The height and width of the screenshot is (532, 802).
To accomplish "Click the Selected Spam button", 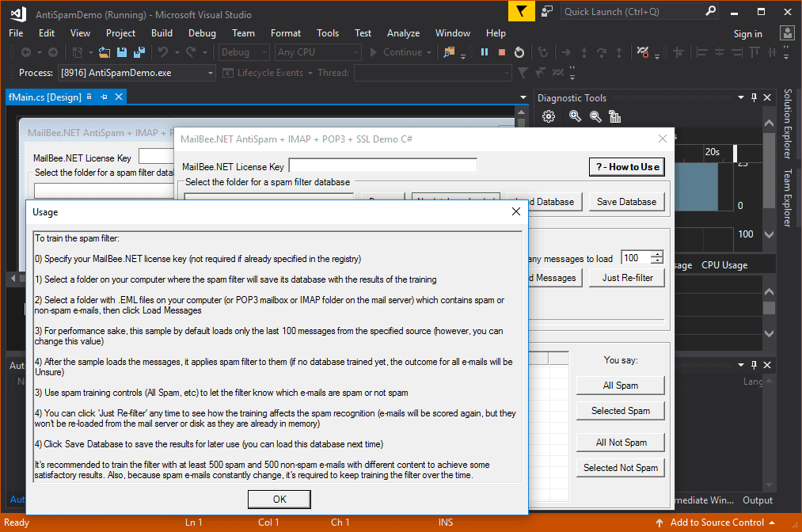I will coord(621,411).
